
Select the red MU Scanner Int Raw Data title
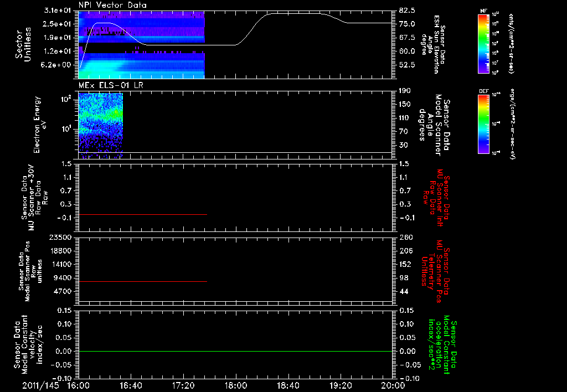coord(436,198)
